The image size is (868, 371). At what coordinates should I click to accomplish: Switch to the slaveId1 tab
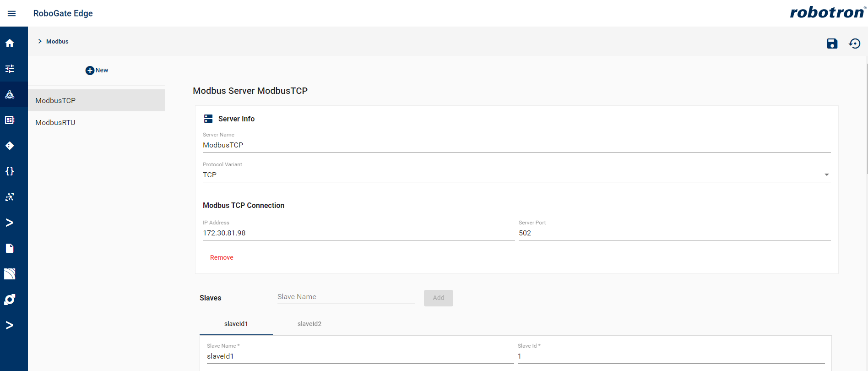pos(236,324)
